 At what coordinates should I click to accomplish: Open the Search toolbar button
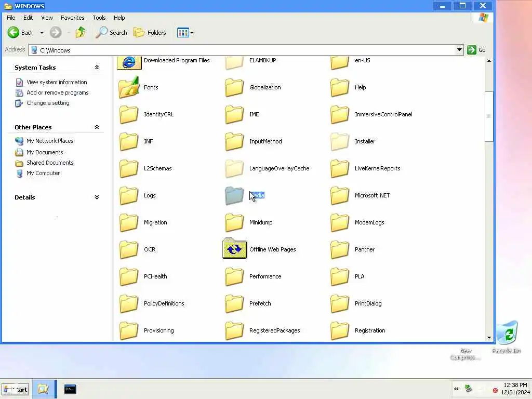[x=112, y=33]
